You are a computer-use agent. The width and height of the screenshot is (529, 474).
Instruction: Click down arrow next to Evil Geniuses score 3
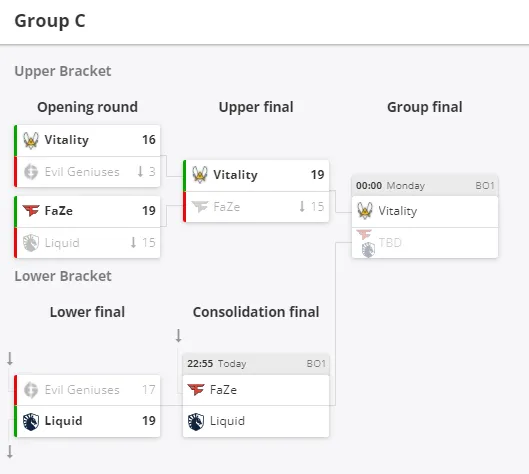tap(140, 172)
